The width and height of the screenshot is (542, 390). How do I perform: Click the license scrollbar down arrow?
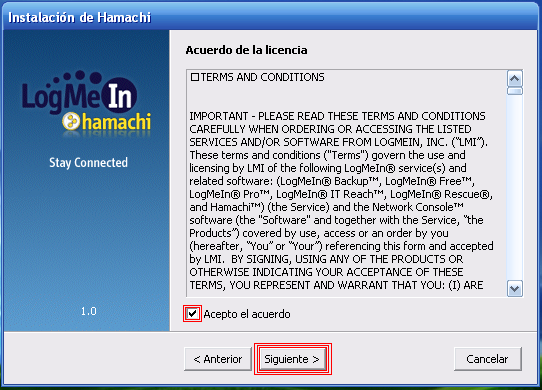click(x=515, y=289)
